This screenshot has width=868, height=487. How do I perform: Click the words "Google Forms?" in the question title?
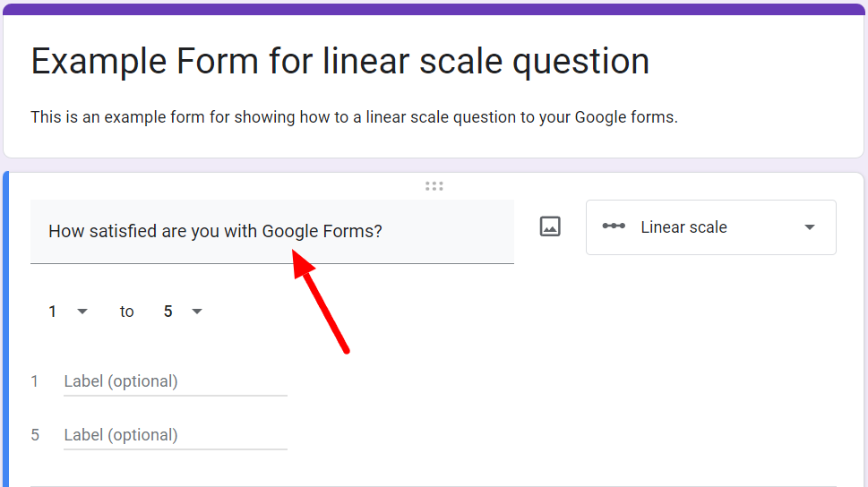(x=322, y=232)
